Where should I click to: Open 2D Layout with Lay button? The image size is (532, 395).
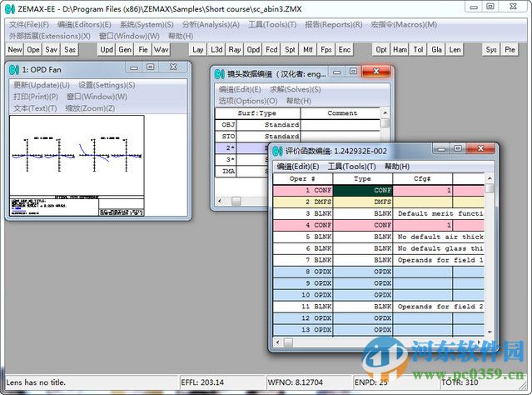pos(198,50)
